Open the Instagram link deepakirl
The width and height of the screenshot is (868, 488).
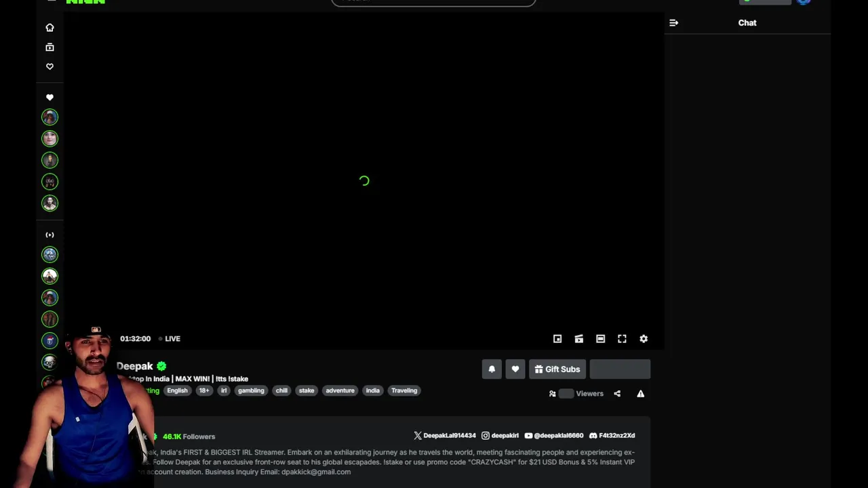pyautogui.click(x=500, y=436)
